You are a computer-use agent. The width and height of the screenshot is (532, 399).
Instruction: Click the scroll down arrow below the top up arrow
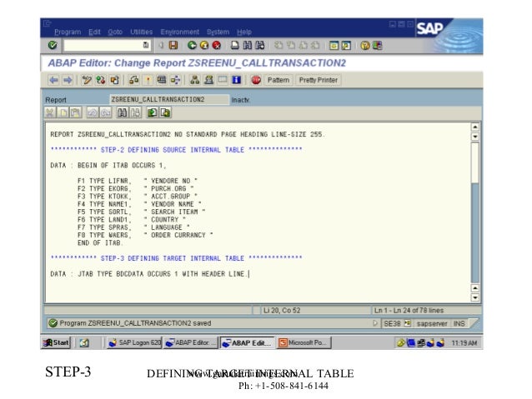click(475, 137)
